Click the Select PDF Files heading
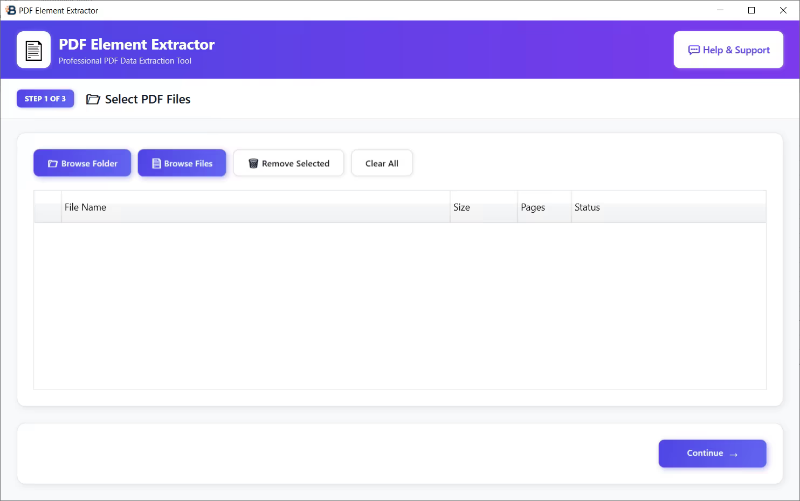The height and width of the screenshot is (501, 800). click(147, 99)
